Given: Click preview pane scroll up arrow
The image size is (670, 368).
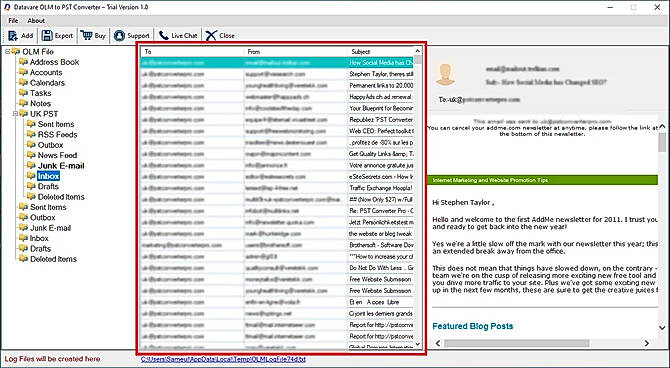Looking at the screenshot, I should 662,127.
